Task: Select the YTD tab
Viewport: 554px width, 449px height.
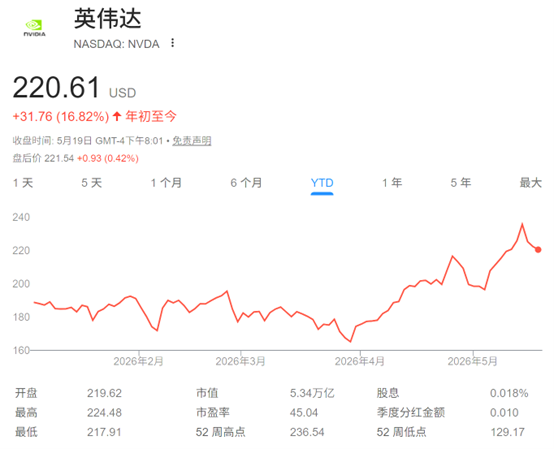Action: [322, 183]
